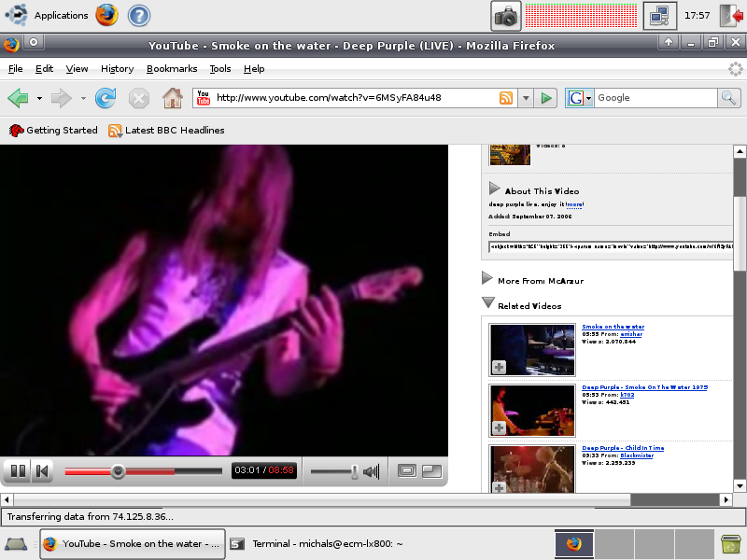Open the Back history dropdown arrow
The image size is (747, 560).
point(39,99)
